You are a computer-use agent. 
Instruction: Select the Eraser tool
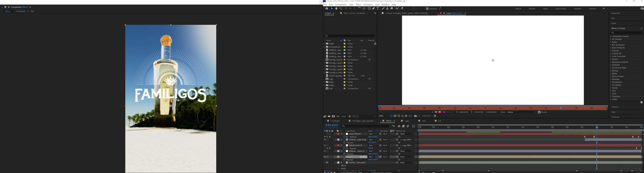pyautogui.click(x=392, y=9)
